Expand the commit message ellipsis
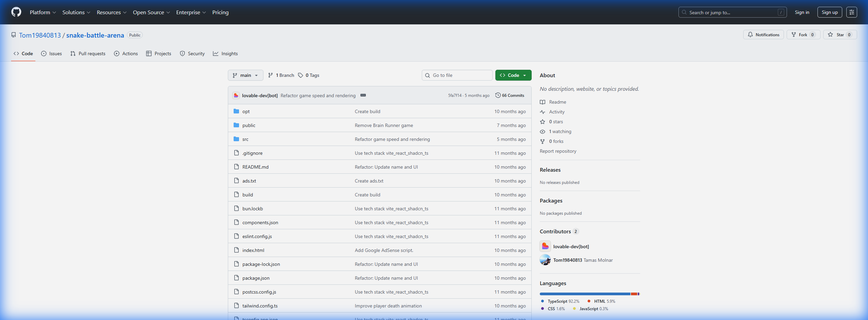Screen dimensions: 868x320 click(363, 95)
